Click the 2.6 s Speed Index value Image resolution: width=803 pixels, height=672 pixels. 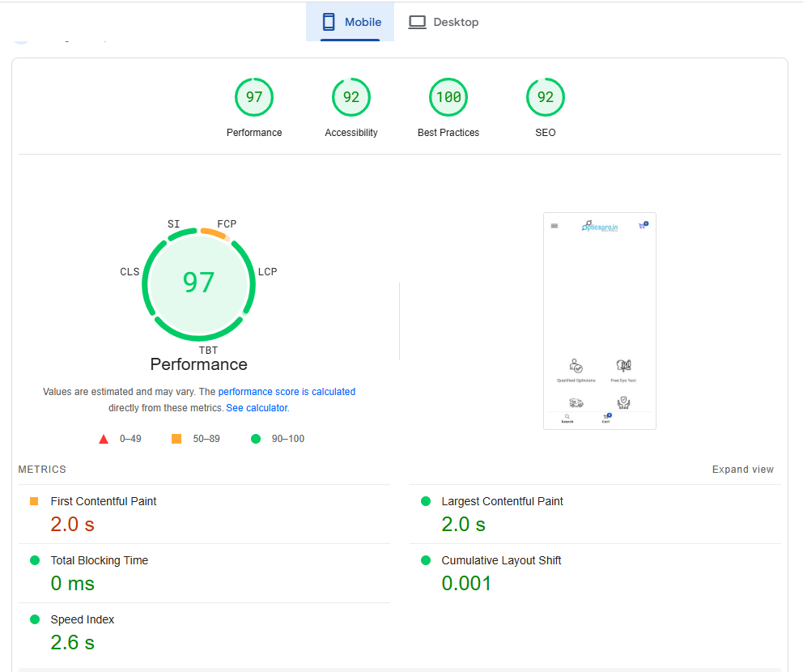pyautogui.click(x=72, y=643)
